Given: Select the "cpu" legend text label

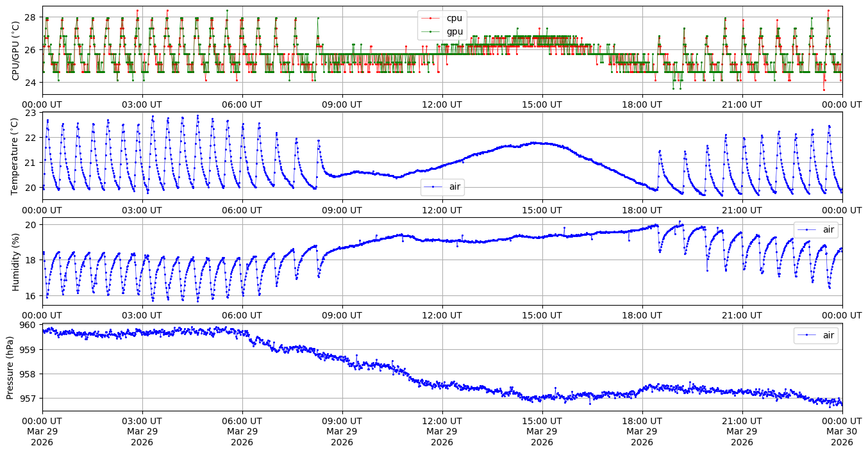Looking at the screenshot, I should coord(455,19).
